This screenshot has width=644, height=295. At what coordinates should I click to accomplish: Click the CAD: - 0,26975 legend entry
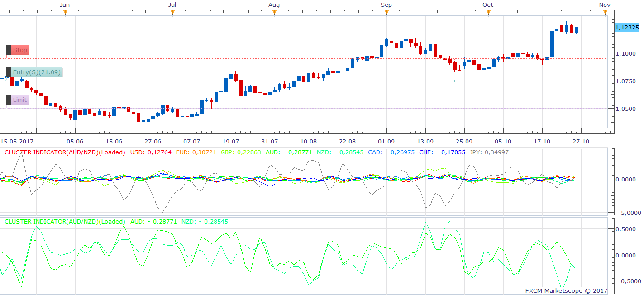(x=391, y=152)
